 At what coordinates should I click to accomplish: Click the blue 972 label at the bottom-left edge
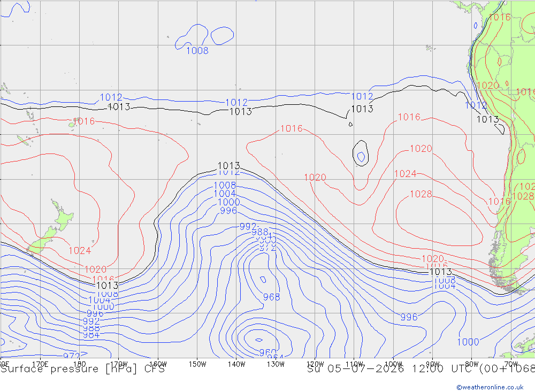click(72, 356)
